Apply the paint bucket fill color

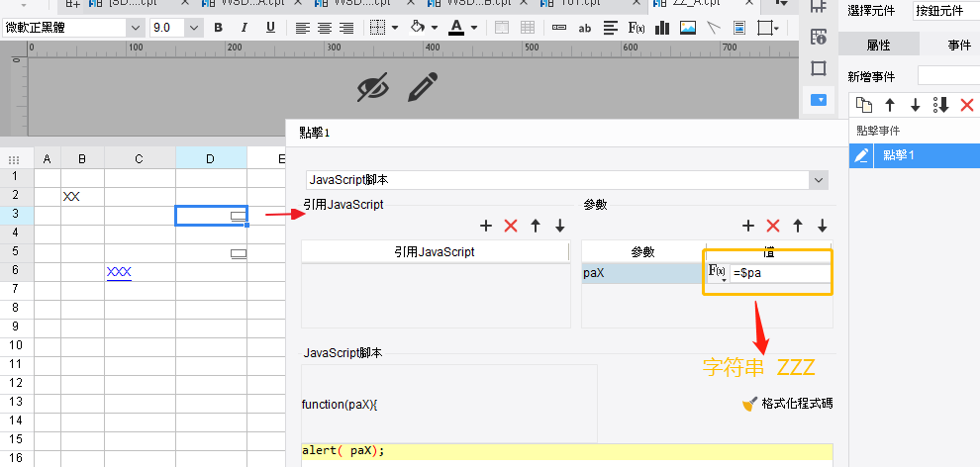coord(417,28)
